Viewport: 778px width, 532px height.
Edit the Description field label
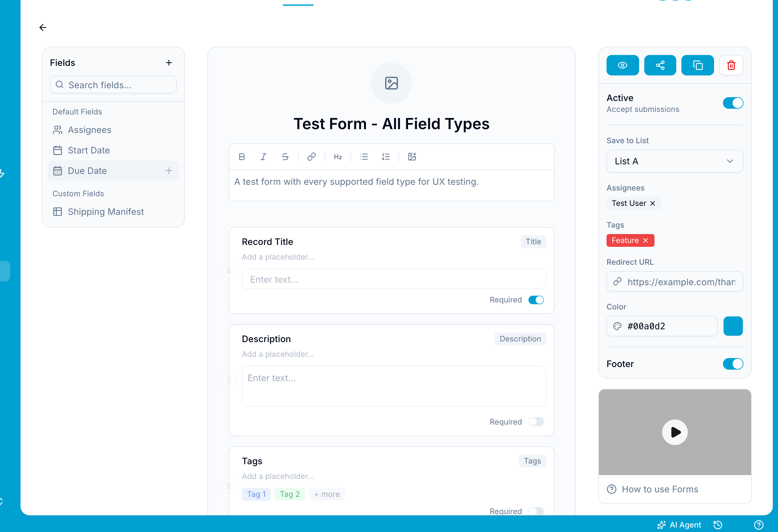[x=266, y=339]
